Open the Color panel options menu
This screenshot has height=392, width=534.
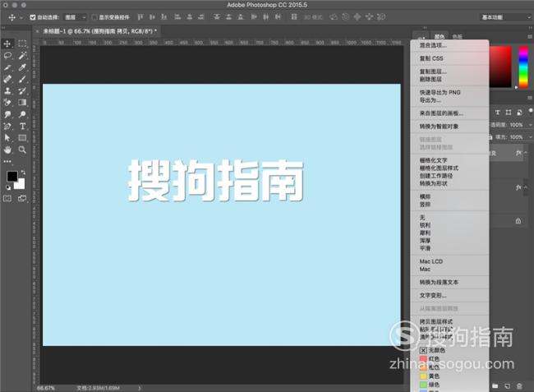pos(530,36)
